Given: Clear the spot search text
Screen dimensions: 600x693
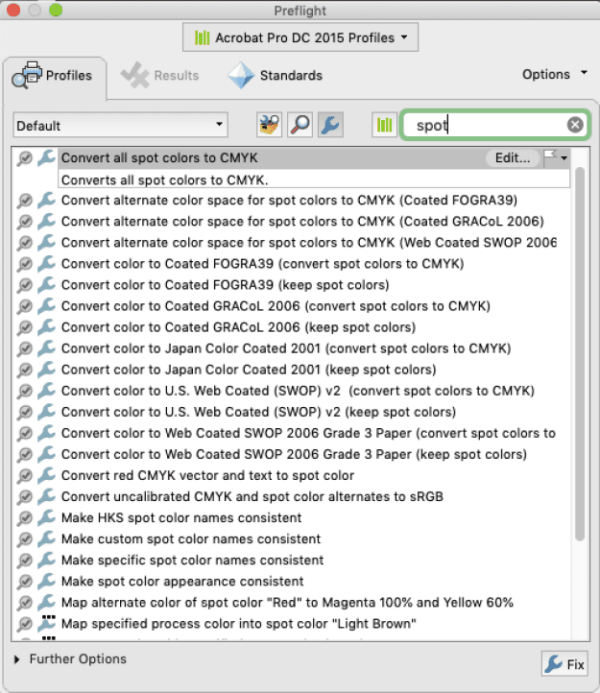Looking at the screenshot, I should coord(575,125).
